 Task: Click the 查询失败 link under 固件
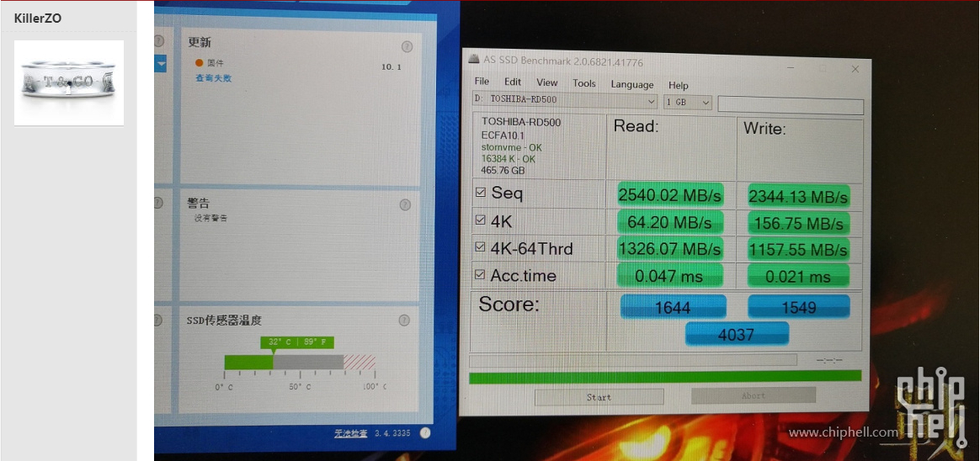click(x=214, y=78)
